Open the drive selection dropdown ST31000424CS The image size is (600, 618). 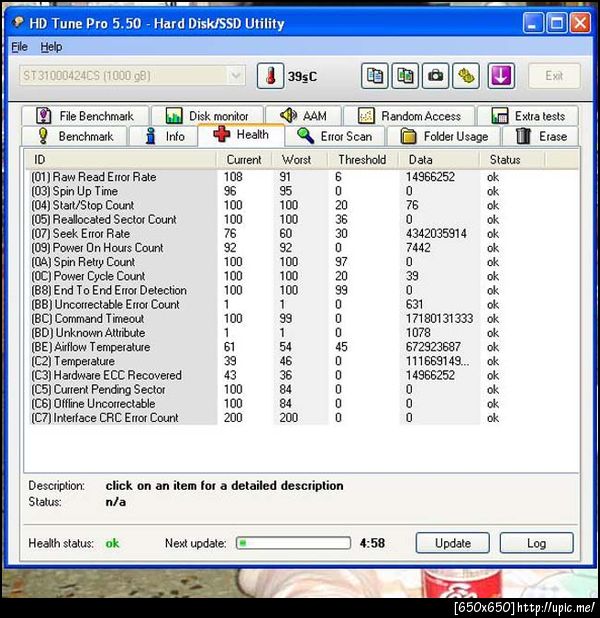pyautogui.click(x=132, y=76)
